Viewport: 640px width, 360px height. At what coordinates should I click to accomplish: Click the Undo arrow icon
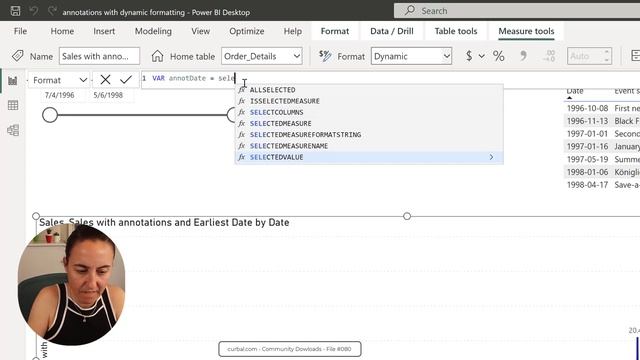[34, 11]
